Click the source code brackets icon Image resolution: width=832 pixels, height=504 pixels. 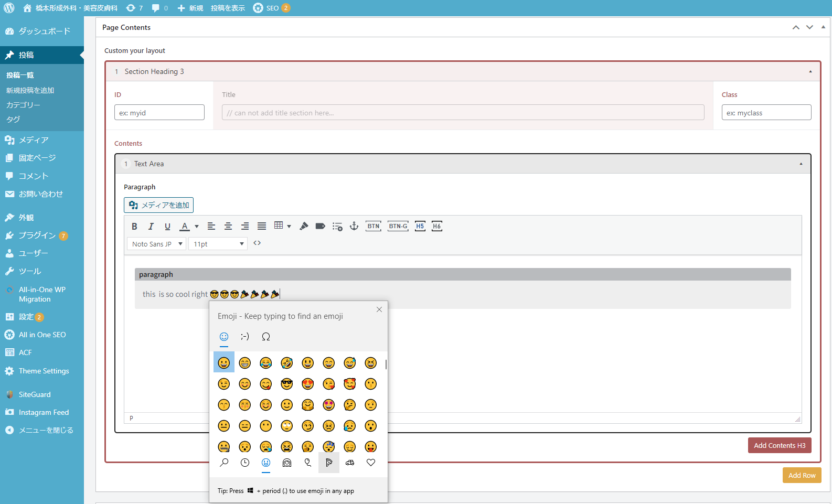(257, 243)
